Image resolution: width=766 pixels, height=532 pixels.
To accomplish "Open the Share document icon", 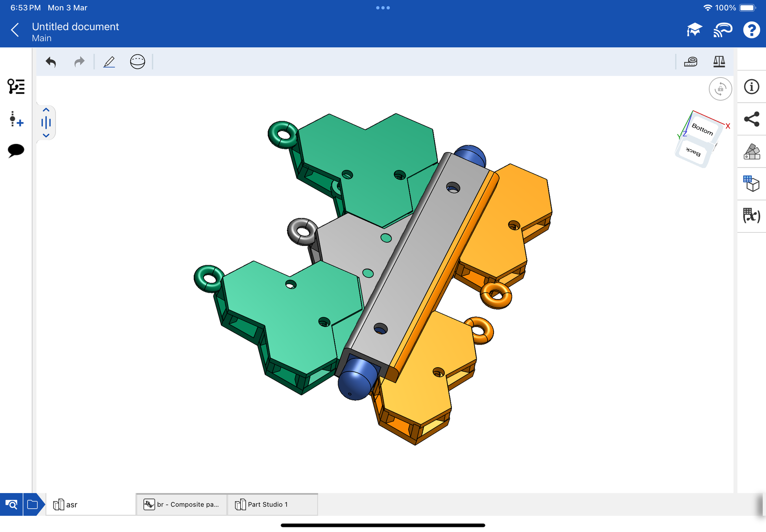I will [751, 119].
